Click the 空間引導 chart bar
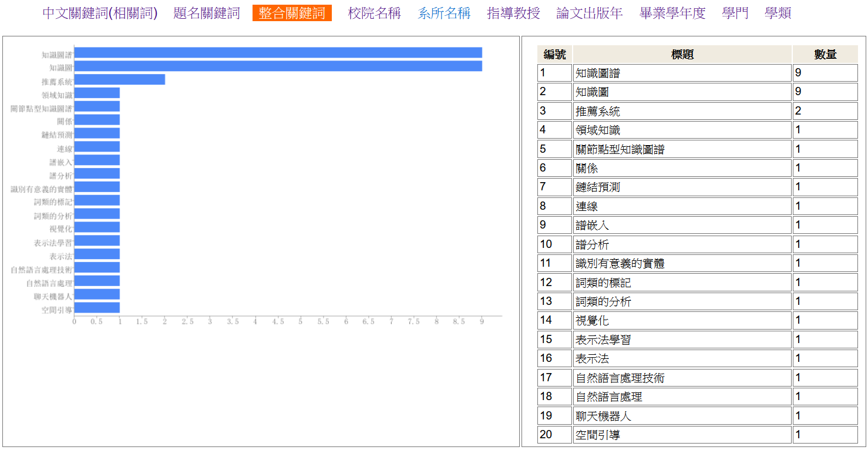Image resolution: width=868 pixels, height=450 pixels. (97, 308)
